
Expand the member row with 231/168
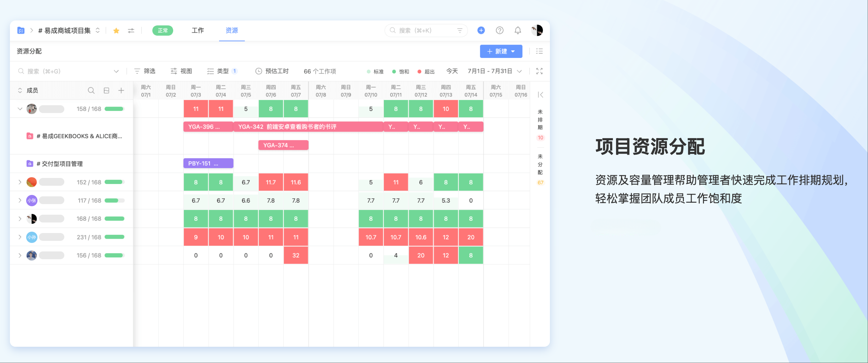[20, 237]
